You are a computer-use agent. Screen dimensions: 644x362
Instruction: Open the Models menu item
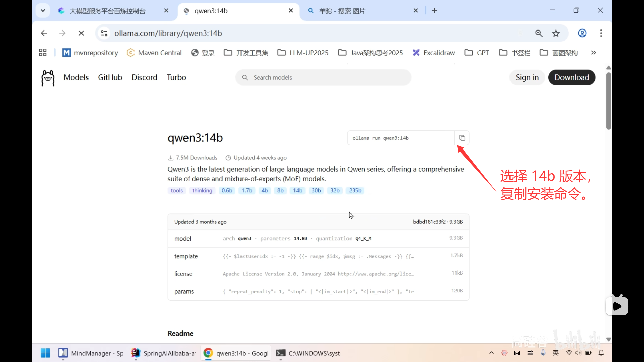pos(76,77)
